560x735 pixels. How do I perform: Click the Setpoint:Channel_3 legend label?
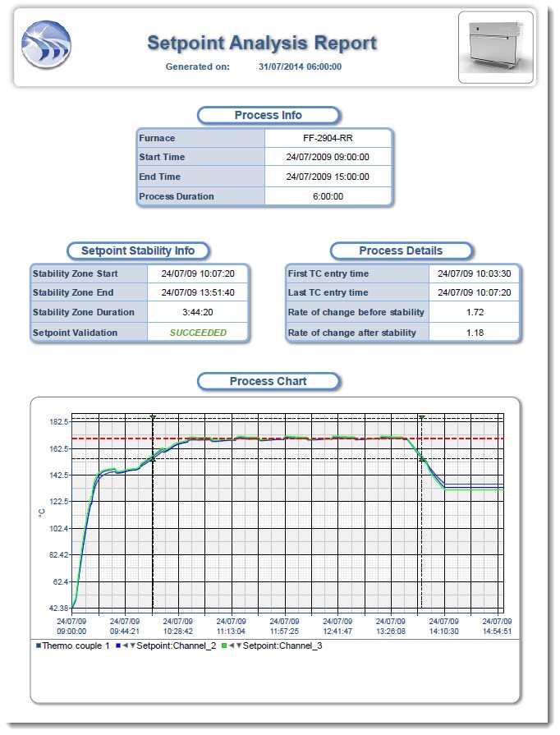[282, 645]
